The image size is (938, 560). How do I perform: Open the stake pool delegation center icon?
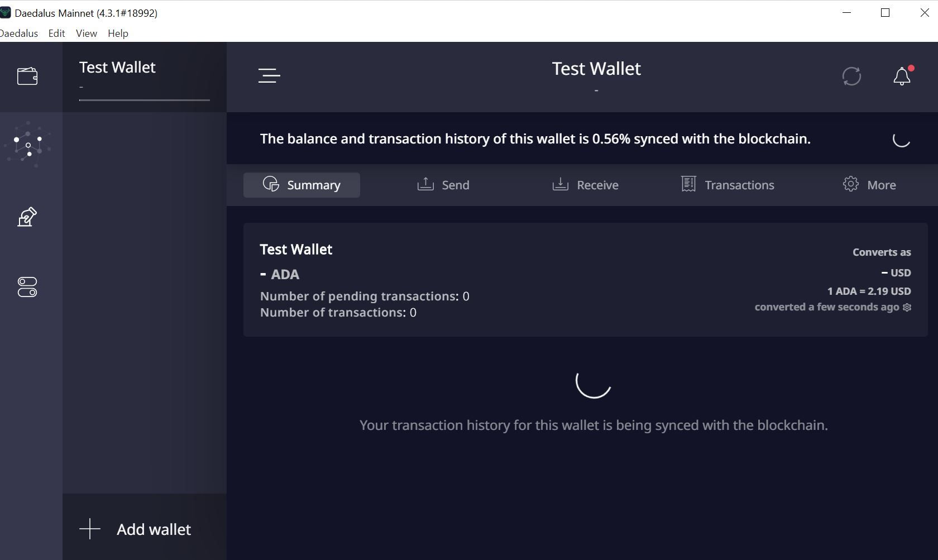point(28,145)
